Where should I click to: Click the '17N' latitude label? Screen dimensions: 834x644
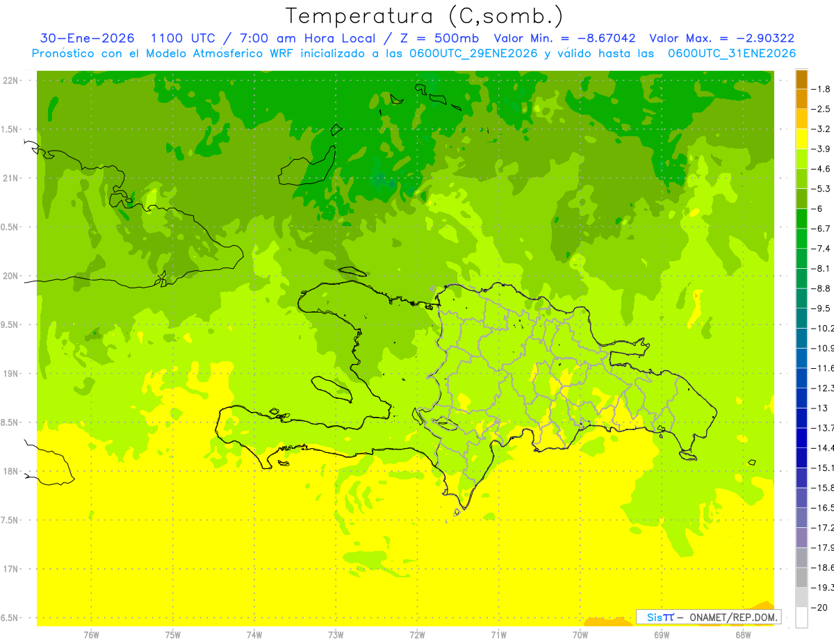11,569
